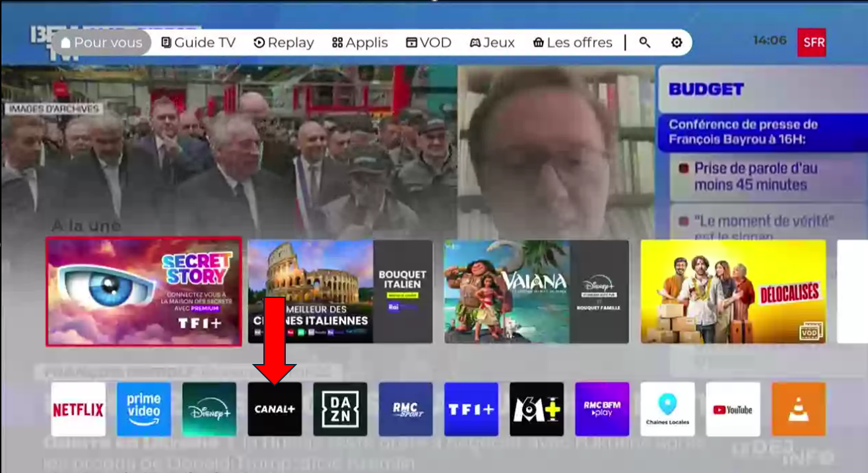868x473 pixels.
Task: Select the Secret Story TF1+ card
Action: (144, 291)
